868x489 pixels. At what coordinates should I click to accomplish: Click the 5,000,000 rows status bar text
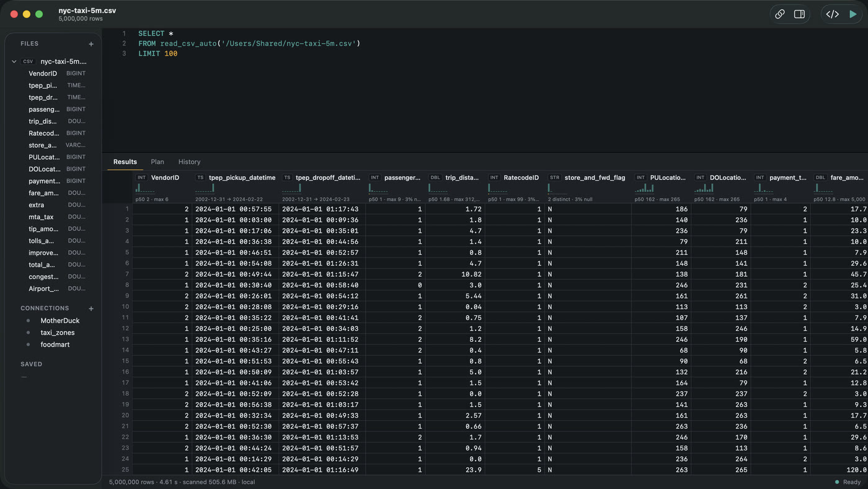(131, 482)
